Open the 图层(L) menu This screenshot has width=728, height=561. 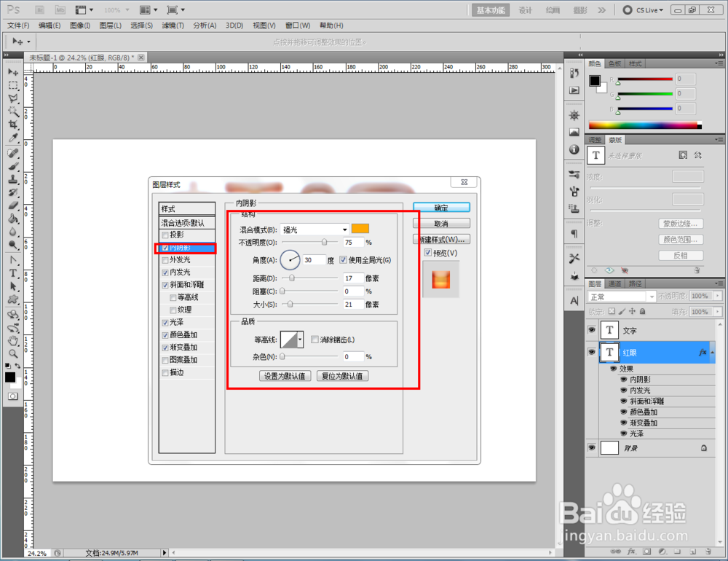click(110, 25)
